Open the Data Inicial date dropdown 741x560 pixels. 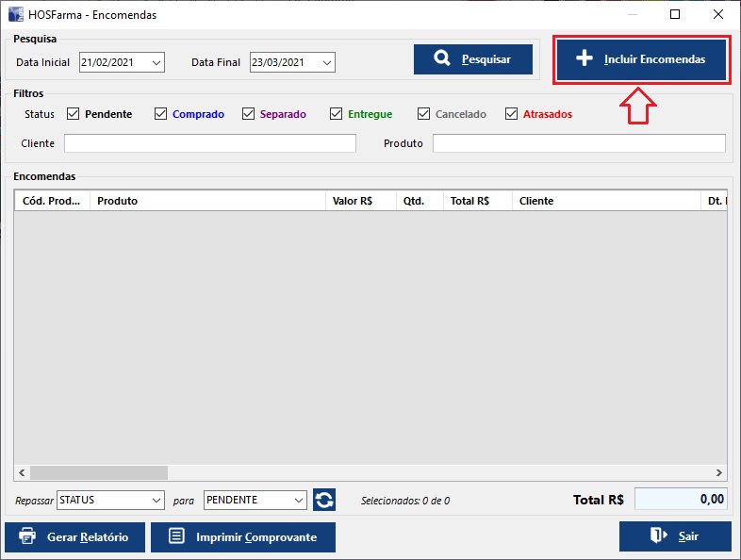coord(156,62)
